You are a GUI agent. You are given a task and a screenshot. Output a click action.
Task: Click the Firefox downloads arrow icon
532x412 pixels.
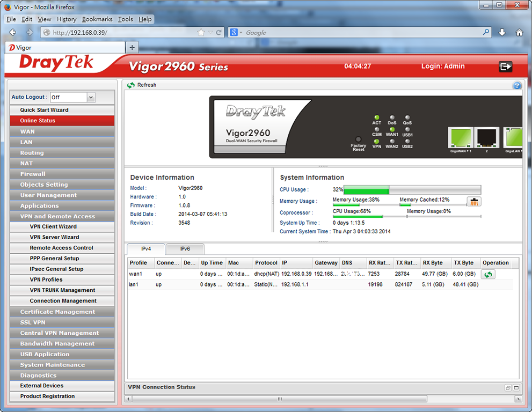point(502,33)
